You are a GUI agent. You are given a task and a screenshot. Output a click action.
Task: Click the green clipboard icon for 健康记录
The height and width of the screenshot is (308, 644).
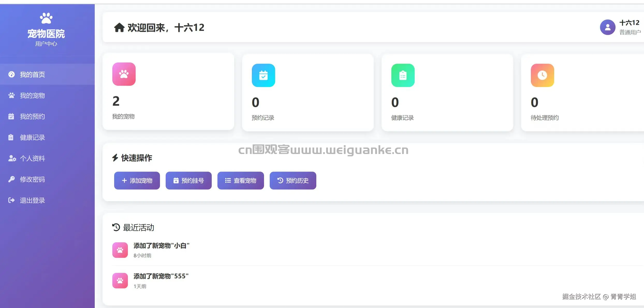403,75
